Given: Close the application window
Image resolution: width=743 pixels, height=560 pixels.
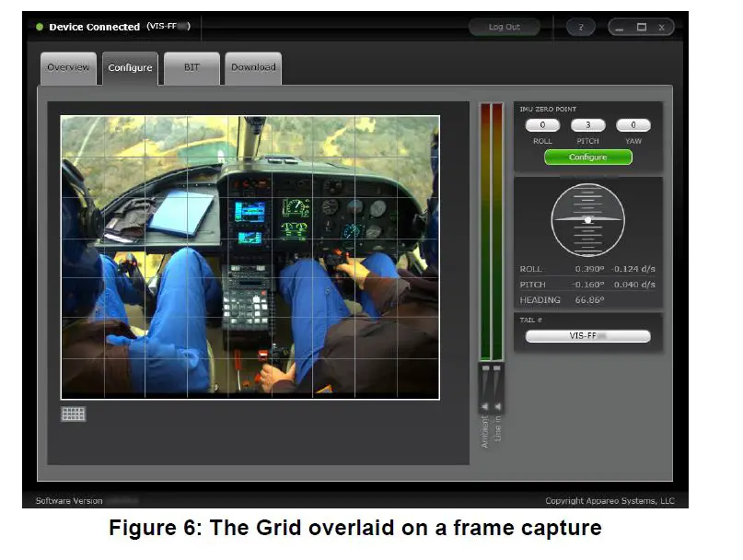Looking at the screenshot, I should (661, 28).
